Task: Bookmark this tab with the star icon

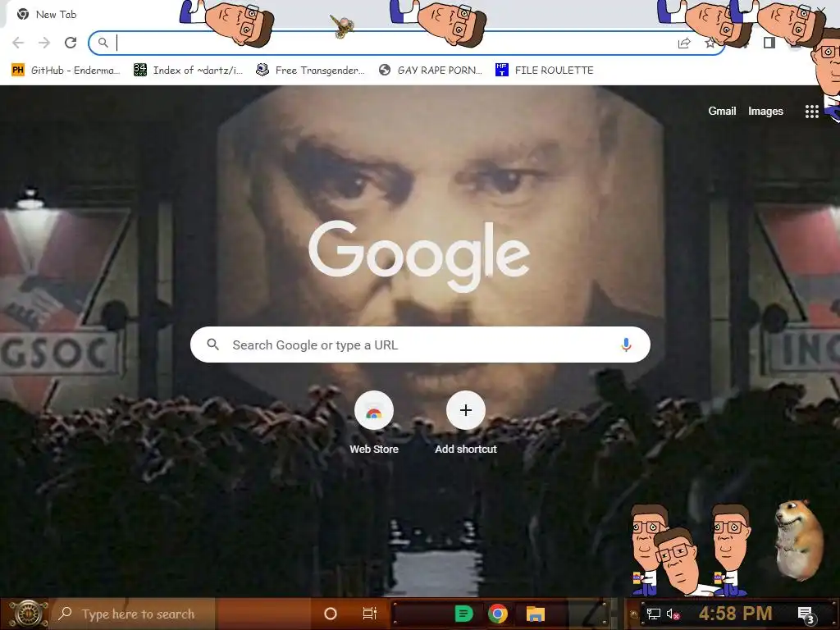Action: (x=710, y=43)
